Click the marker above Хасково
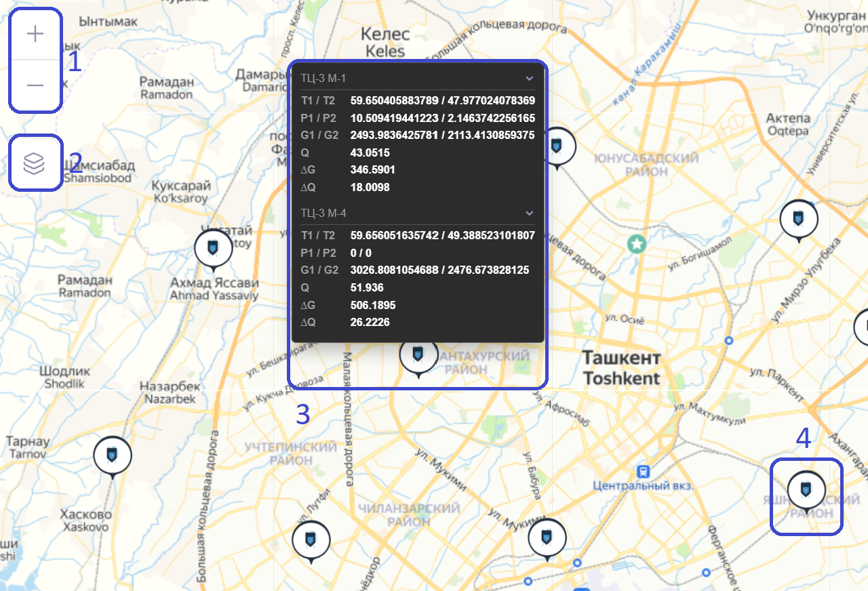Image resolution: width=868 pixels, height=591 pixels. click(x=113, y=456)
